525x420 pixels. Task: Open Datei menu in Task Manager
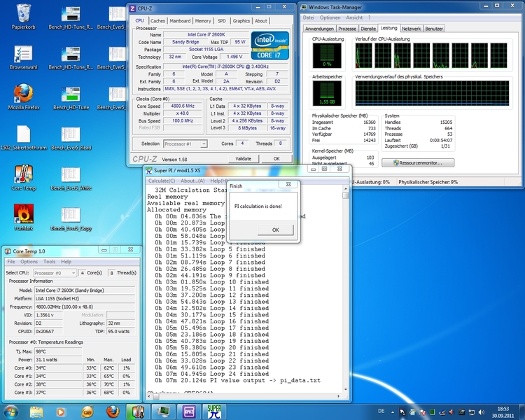click(x=309, y=17)
